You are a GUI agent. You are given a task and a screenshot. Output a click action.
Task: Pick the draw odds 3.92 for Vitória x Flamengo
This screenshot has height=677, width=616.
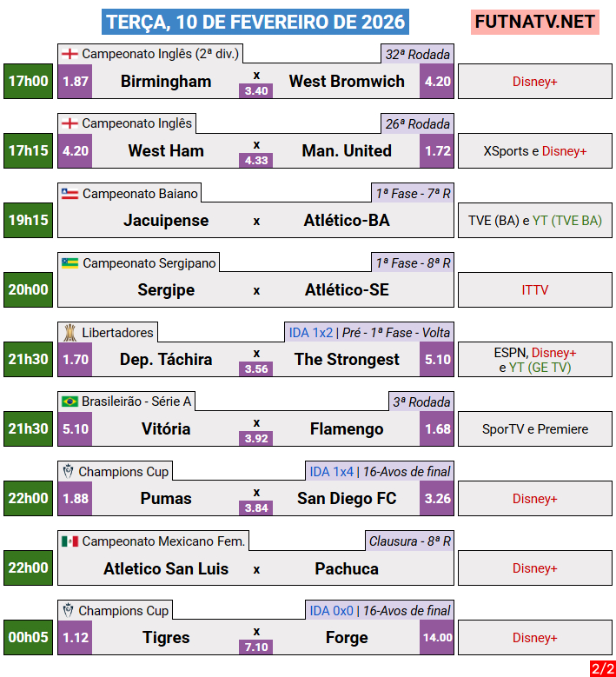pyautogui.click(x=256, y=438)
